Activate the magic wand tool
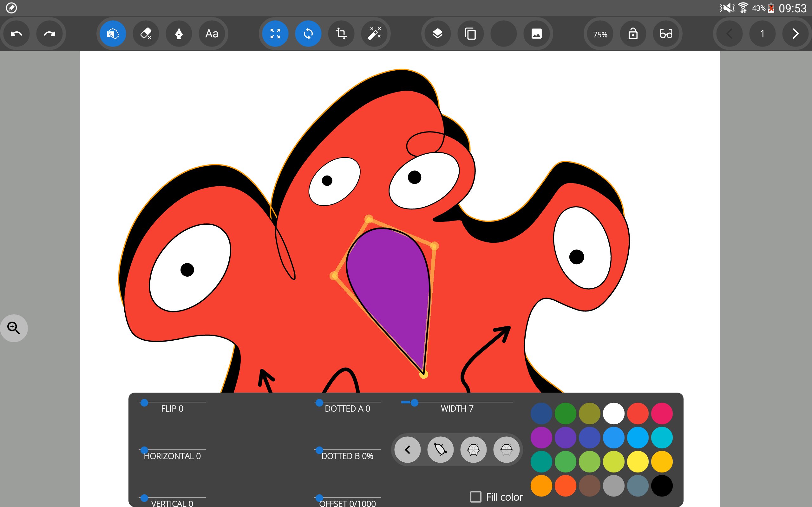Viewport: 812px width, 507px height. (x=374, y=34)
